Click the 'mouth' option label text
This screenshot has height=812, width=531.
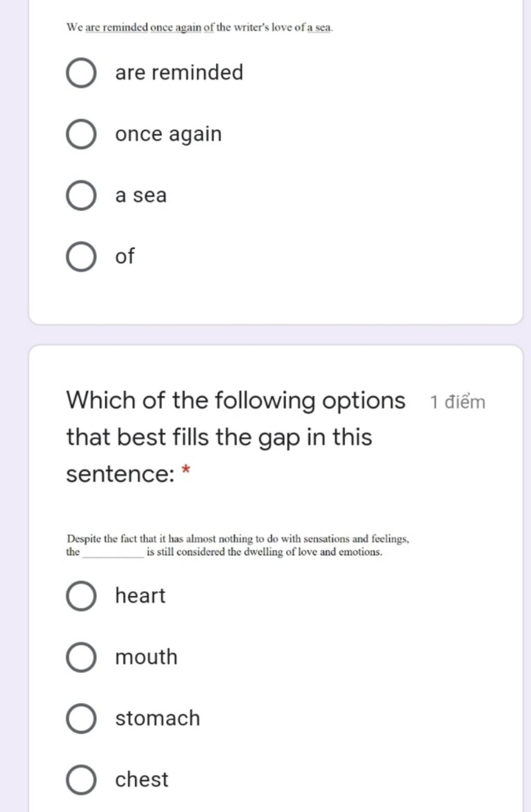(x=146, y=657)
